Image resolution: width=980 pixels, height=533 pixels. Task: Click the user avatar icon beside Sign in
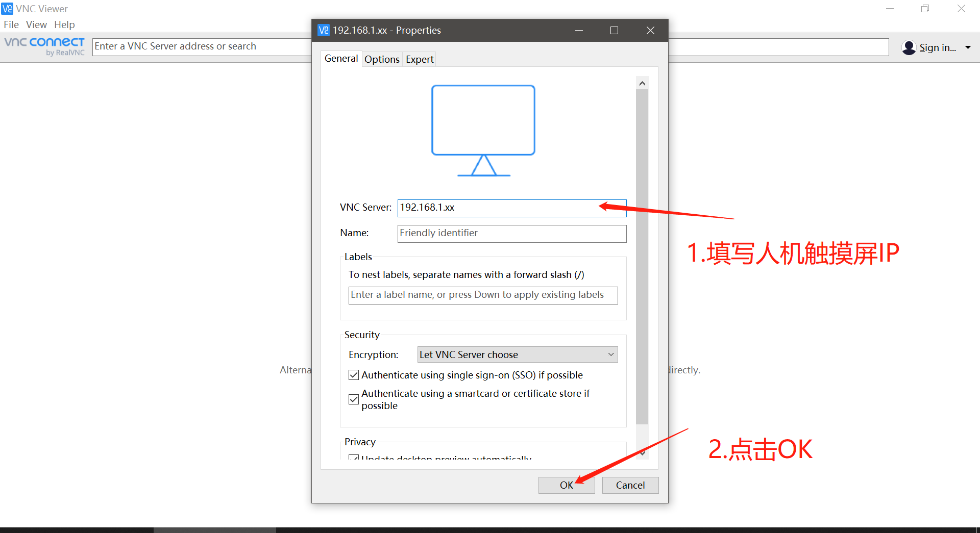click(x=909, y=47)
